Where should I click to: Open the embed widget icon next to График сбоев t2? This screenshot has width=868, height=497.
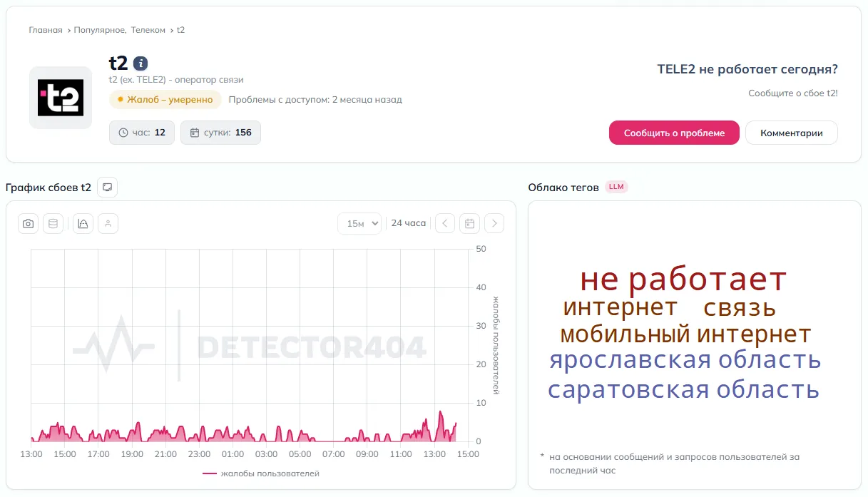[107, 187]
